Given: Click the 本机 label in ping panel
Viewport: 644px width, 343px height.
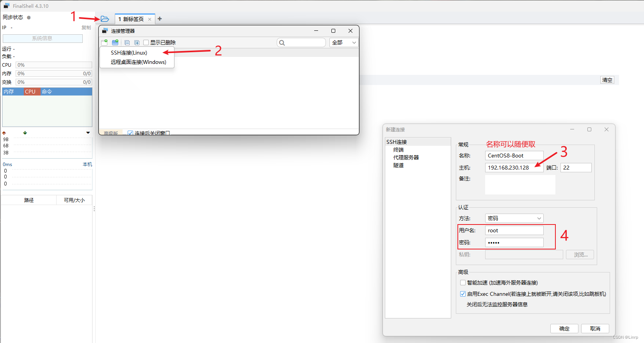Looking at the screenshot, I should pyautogui.click(x=87, y=164).
